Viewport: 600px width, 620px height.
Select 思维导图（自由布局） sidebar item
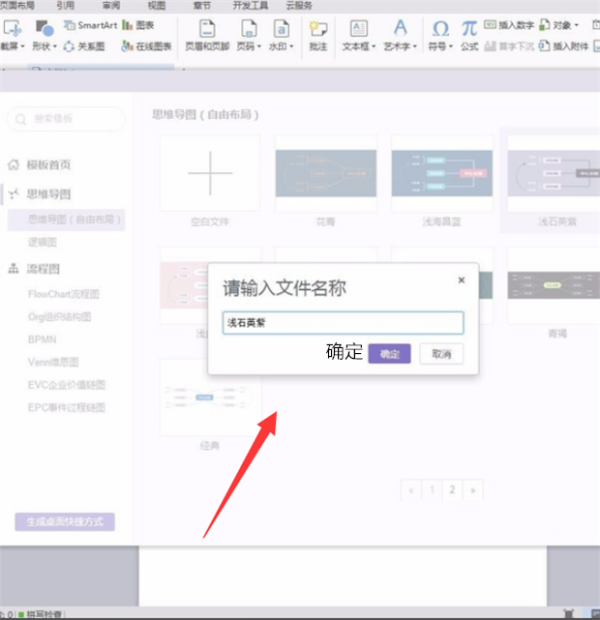pyautogui.click(x=66, y=219)
